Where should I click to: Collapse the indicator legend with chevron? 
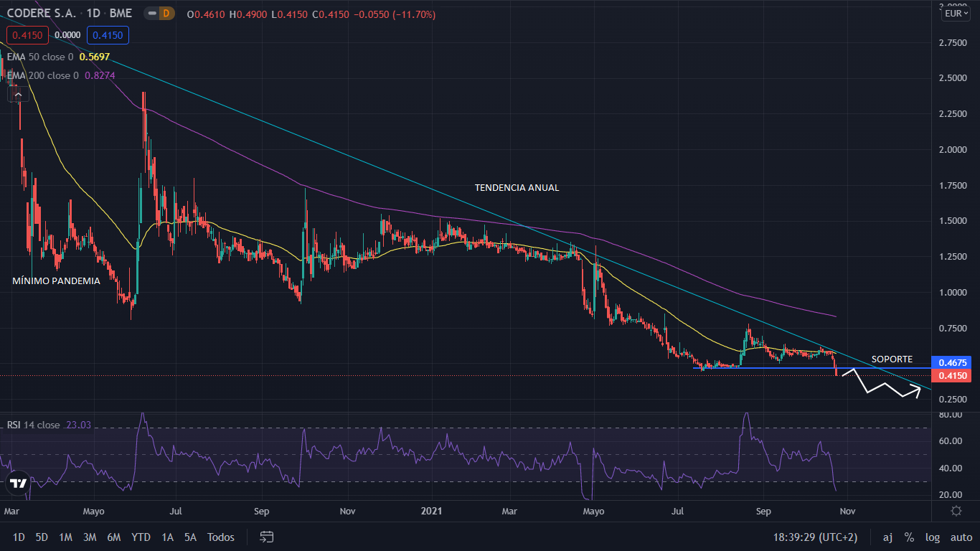coord(19,94)
